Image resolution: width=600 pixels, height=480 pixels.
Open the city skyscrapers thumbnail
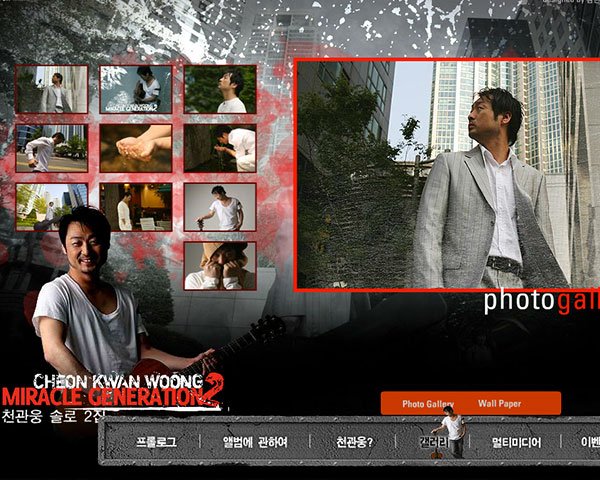[51, 207]
